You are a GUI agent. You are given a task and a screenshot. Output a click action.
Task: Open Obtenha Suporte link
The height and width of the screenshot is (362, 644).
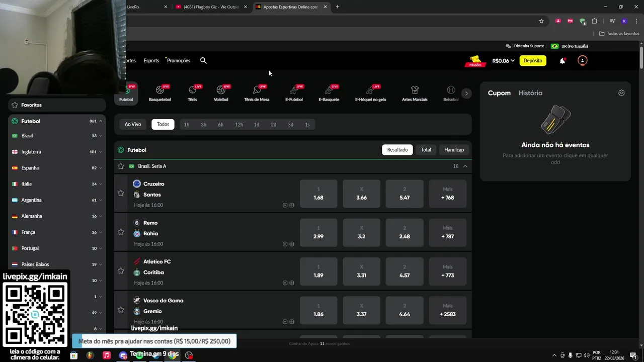[x=525, y=46]
